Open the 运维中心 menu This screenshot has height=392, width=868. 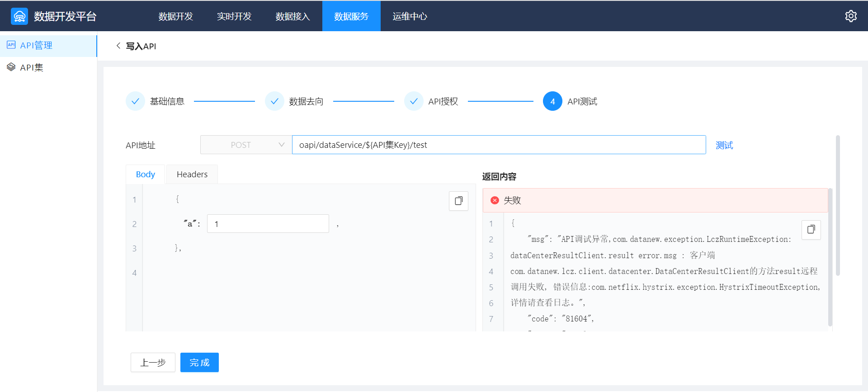[410, 16]
